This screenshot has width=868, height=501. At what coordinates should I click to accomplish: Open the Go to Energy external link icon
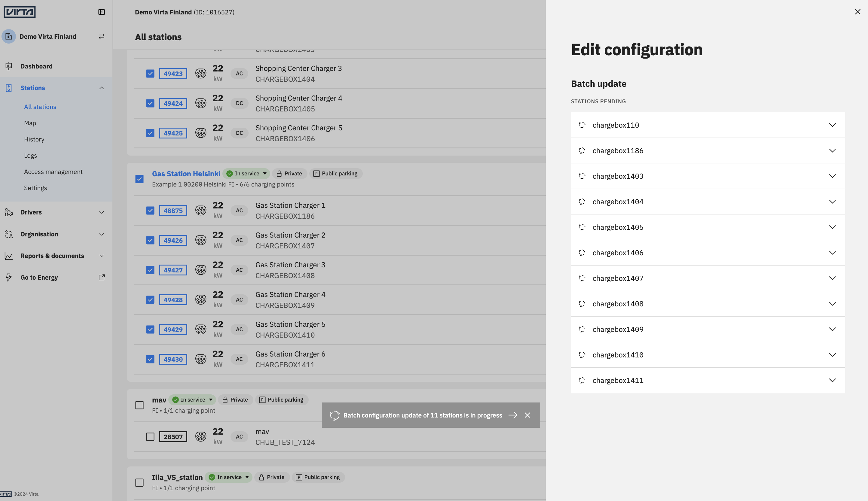pyautogui.click(x=102, y=277)
